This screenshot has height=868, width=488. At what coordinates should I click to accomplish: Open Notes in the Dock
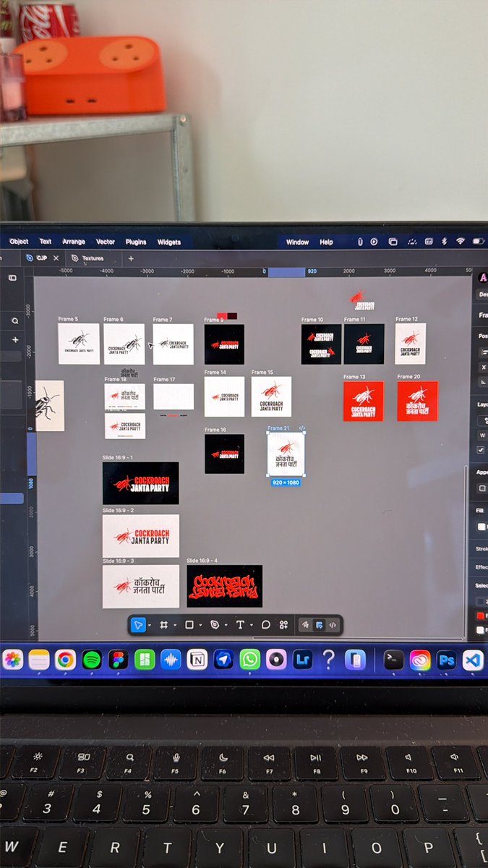39,659
